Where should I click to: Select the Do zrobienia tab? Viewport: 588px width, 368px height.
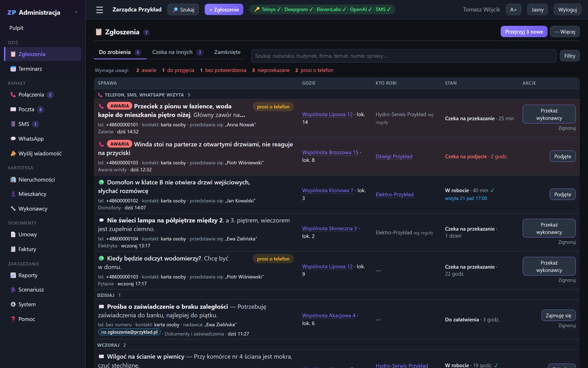point(120,52)
